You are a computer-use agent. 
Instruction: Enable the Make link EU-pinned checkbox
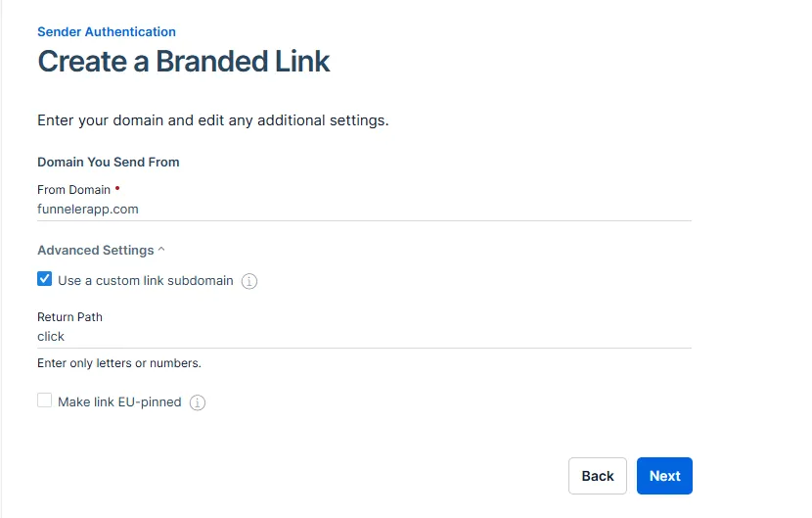[45, 400]
